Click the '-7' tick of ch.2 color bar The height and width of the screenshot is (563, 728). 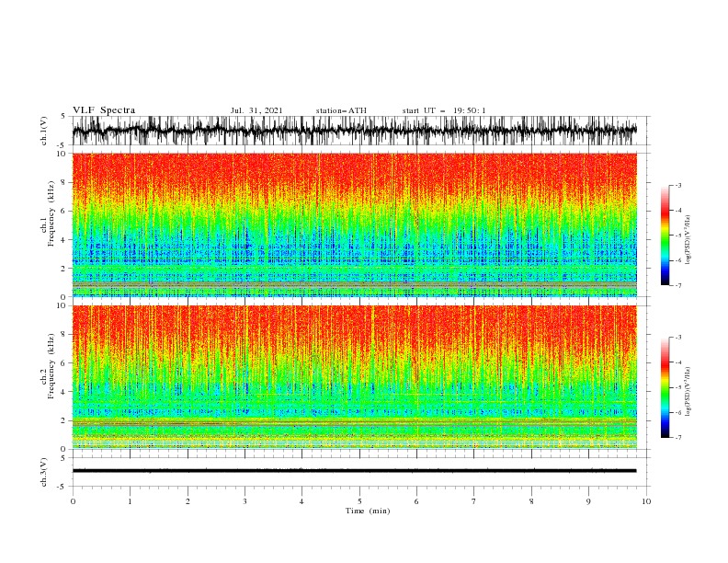677,438
